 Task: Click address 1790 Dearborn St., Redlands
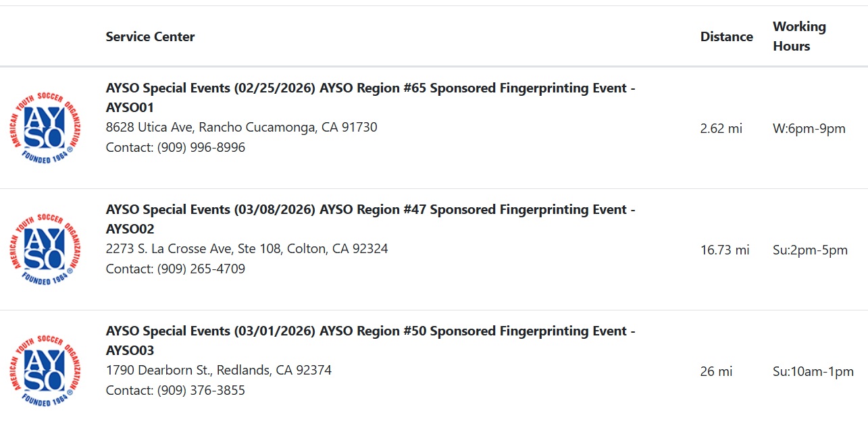tap(218, 370)
